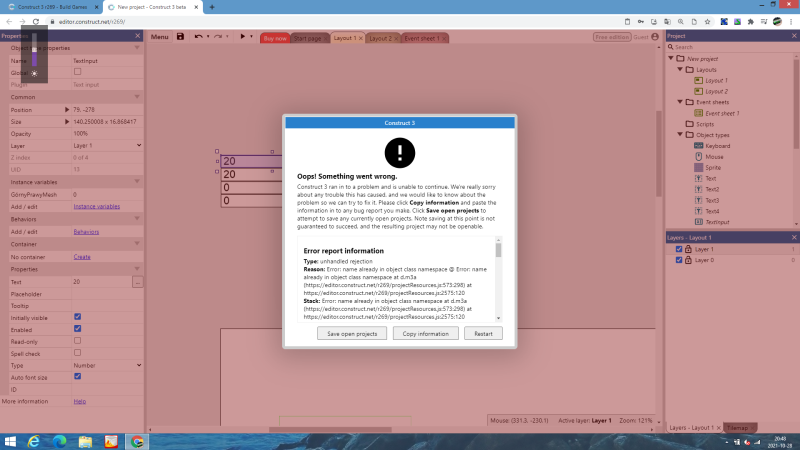Click Layer 1 lock icon

[688, 249]
